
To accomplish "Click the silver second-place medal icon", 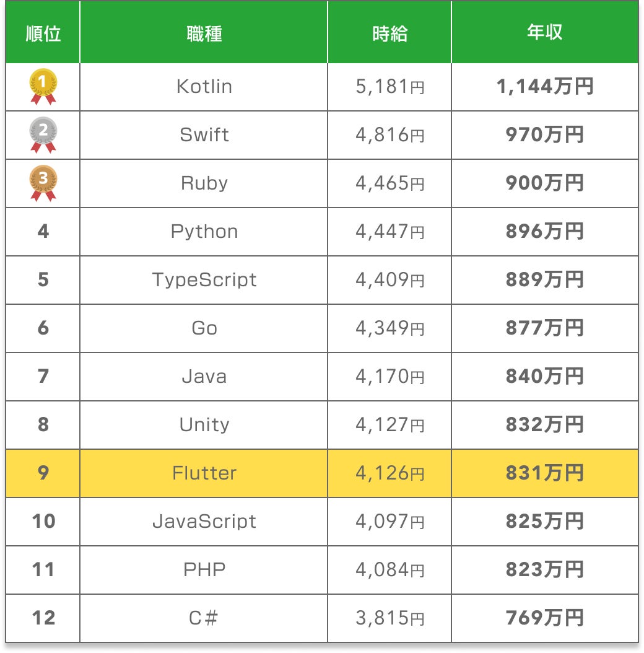I will pos(43,134).
